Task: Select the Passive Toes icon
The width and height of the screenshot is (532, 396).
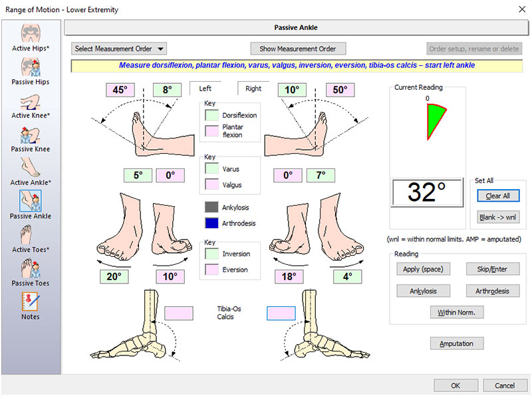Action: [x=30, y=270]
